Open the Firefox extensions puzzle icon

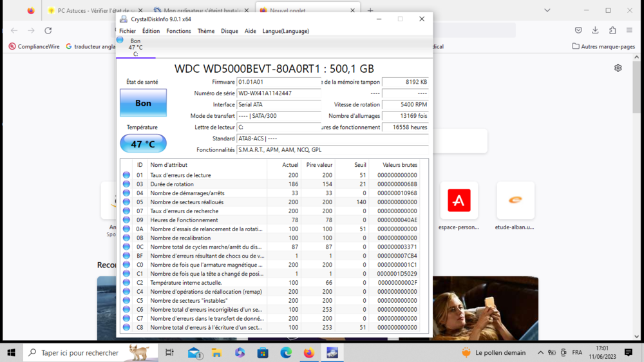click(x=612, y=30)
